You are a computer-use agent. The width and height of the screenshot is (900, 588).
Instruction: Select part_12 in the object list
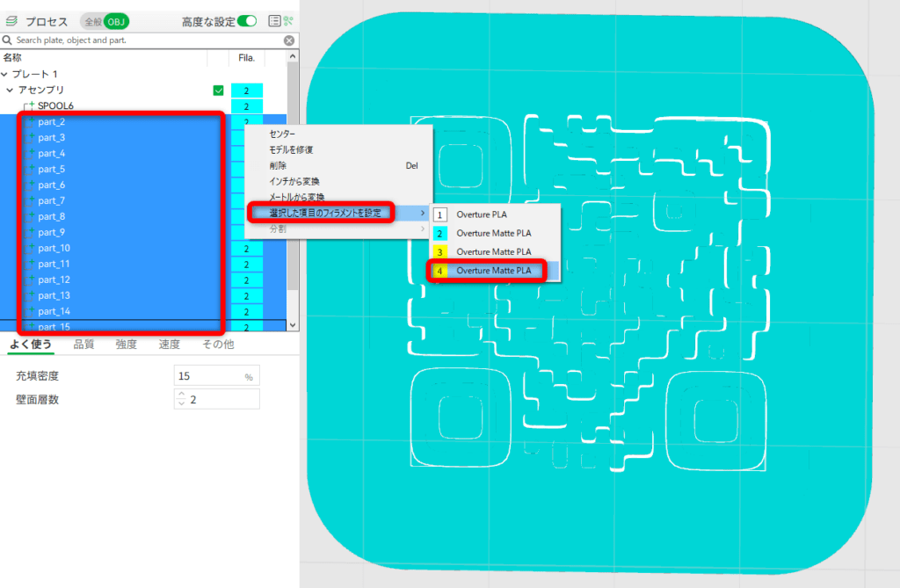(x=54, y=279)
